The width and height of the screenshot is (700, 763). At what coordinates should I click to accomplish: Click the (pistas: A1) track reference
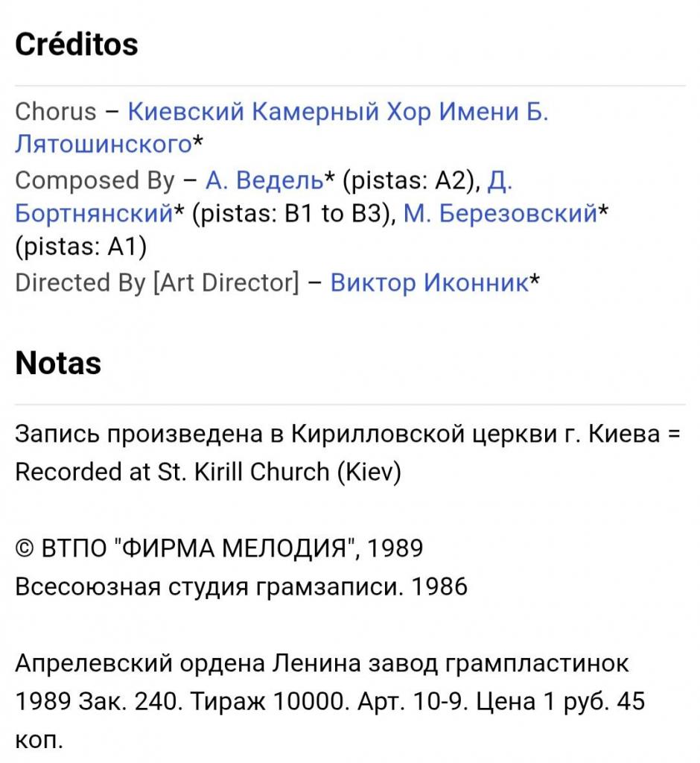pyautogui.click(x=80, y=247)
